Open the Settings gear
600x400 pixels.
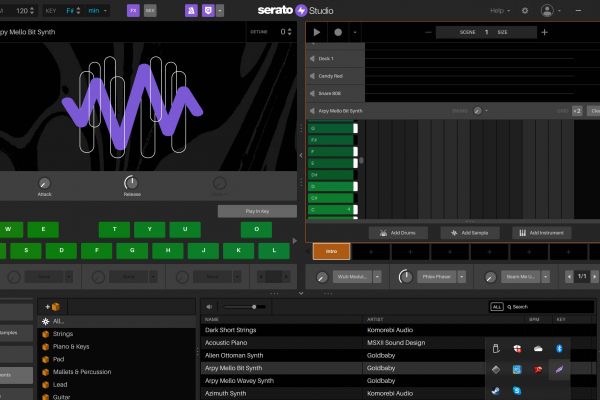click(525, 11)
